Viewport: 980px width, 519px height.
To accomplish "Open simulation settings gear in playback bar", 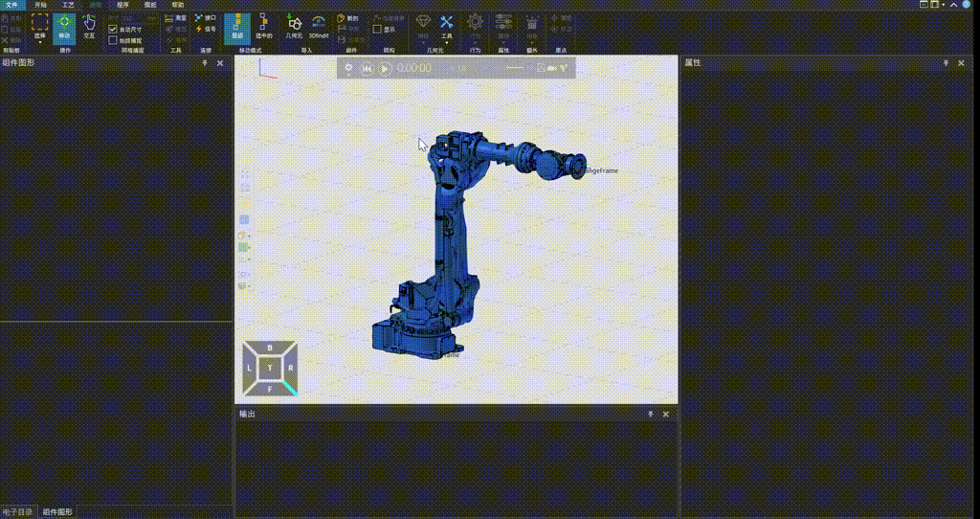I will 348,68.
